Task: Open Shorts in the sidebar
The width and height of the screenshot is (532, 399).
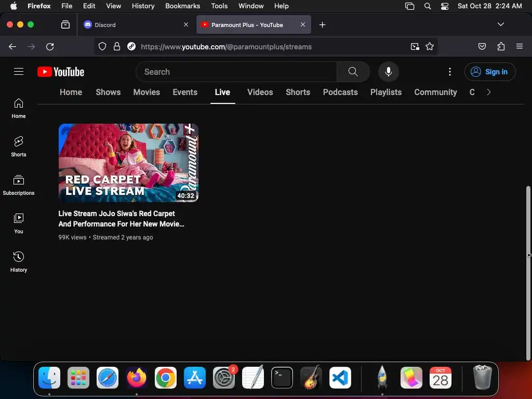Action: (19, 147)
